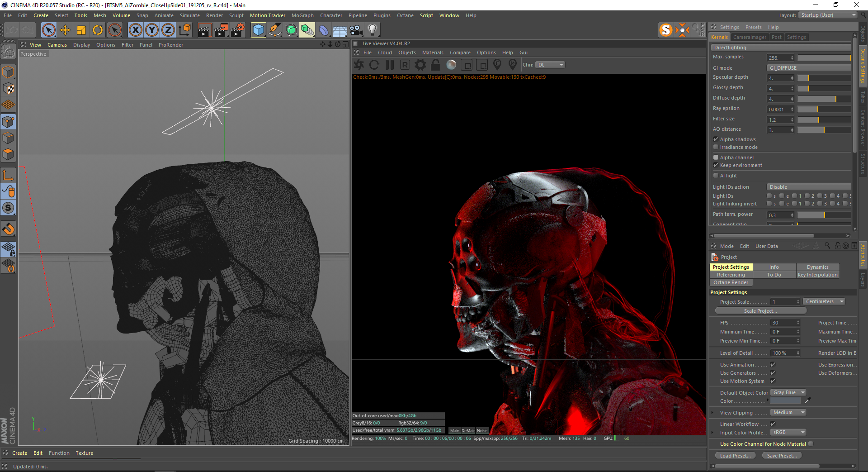Click the Scale Project button

click(x=760, y=311)
